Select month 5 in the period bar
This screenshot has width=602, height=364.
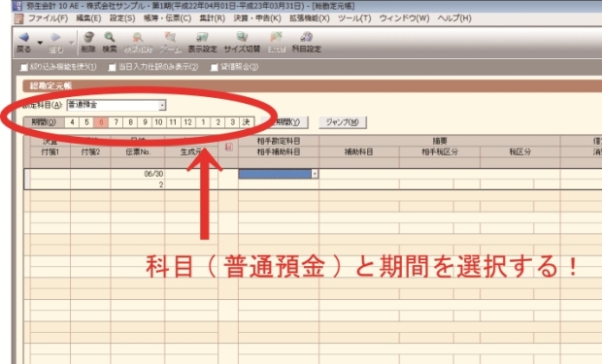pos(86,122)
